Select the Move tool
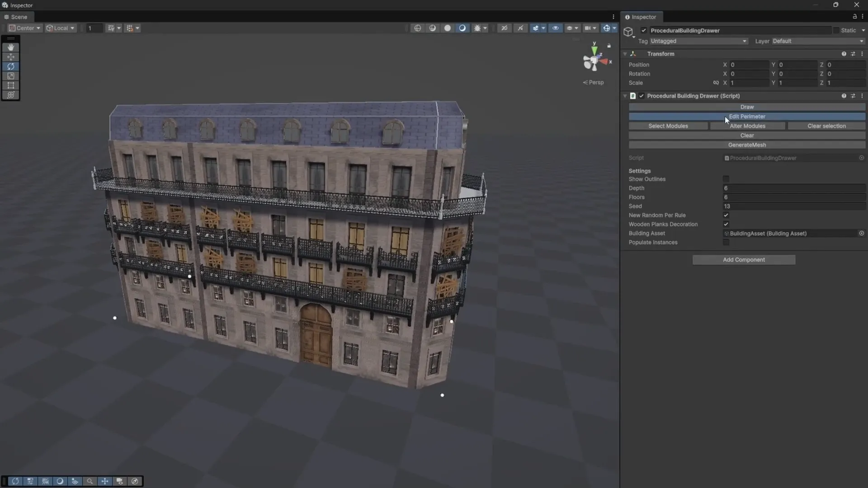 (x=10, y=57)
